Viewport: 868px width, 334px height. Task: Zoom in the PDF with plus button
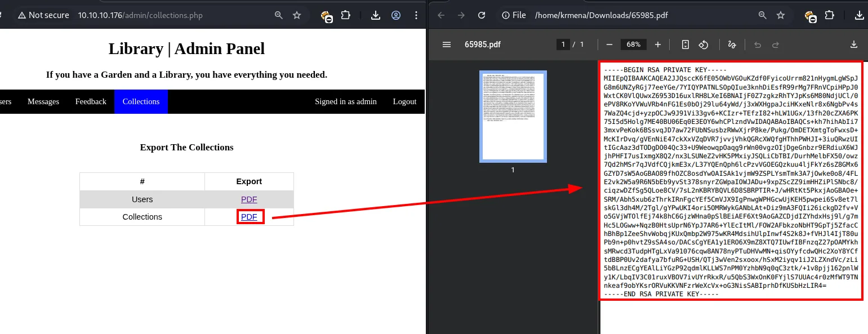[657, 44]
